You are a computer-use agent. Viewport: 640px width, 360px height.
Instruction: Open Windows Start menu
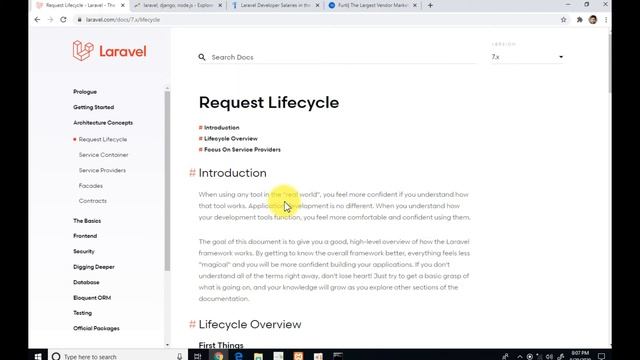click(x=38, y=356)
